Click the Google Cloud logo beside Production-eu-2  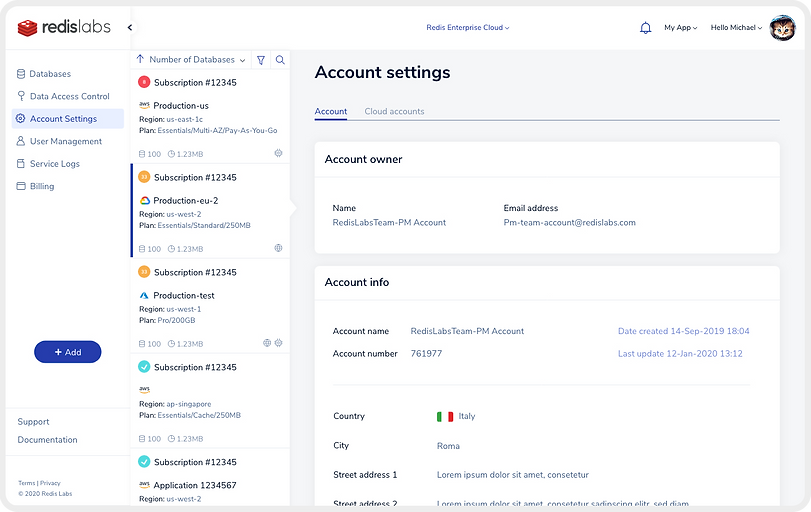tap(145, 201)
